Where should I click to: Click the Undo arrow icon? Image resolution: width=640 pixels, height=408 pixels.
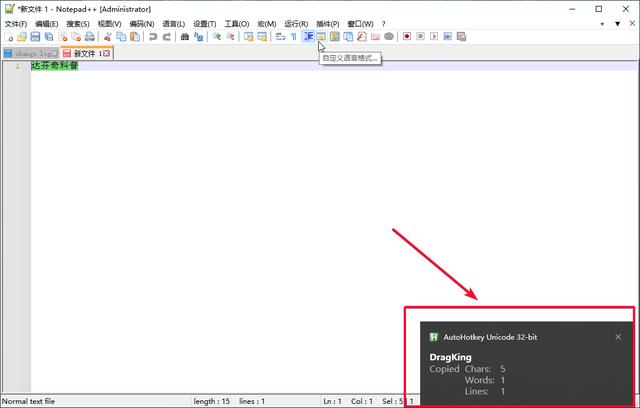click(x=152, y=37)
